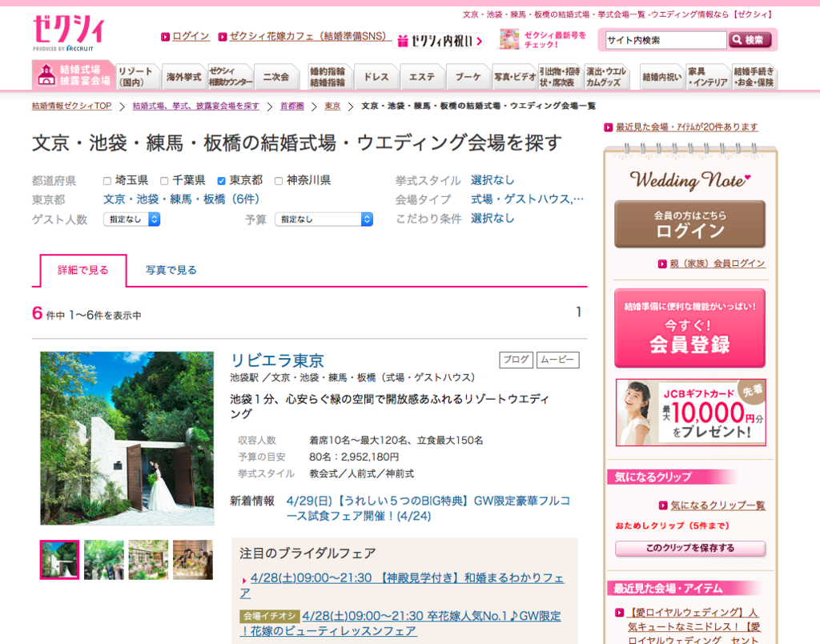Click 親(家族)会員ログイン link

pyautogui.click(x=717, y=264)
